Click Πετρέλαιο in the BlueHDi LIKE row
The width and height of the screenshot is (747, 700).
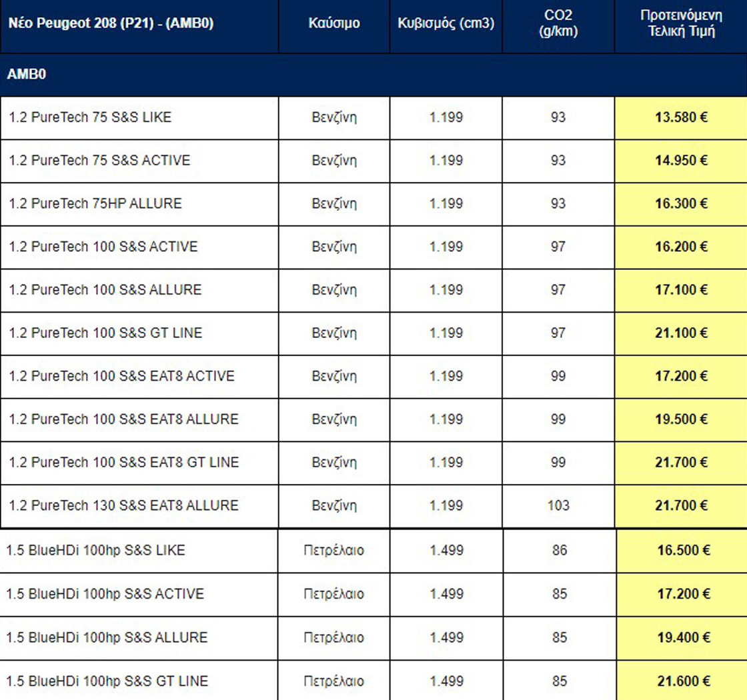tap(334, 550)
